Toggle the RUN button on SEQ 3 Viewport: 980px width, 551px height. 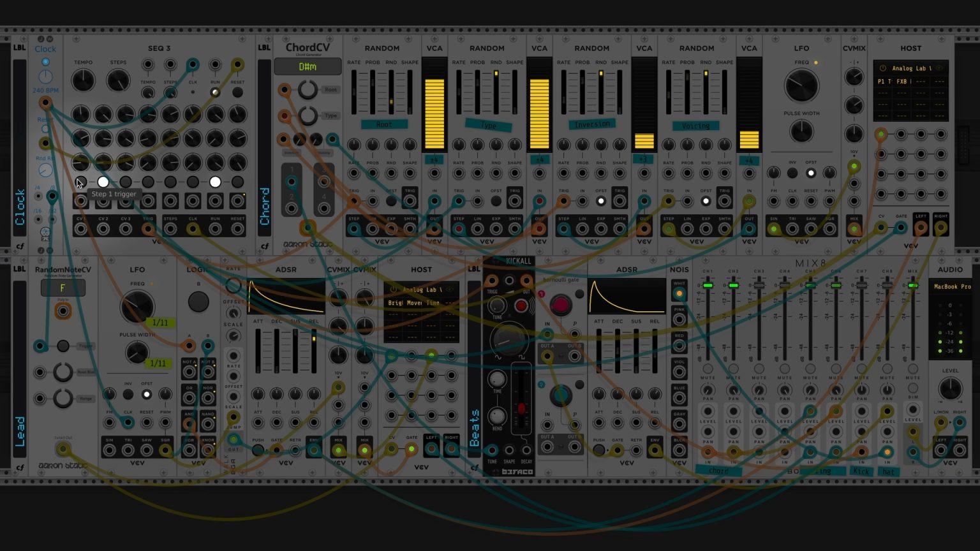click(x=215, y=92)
